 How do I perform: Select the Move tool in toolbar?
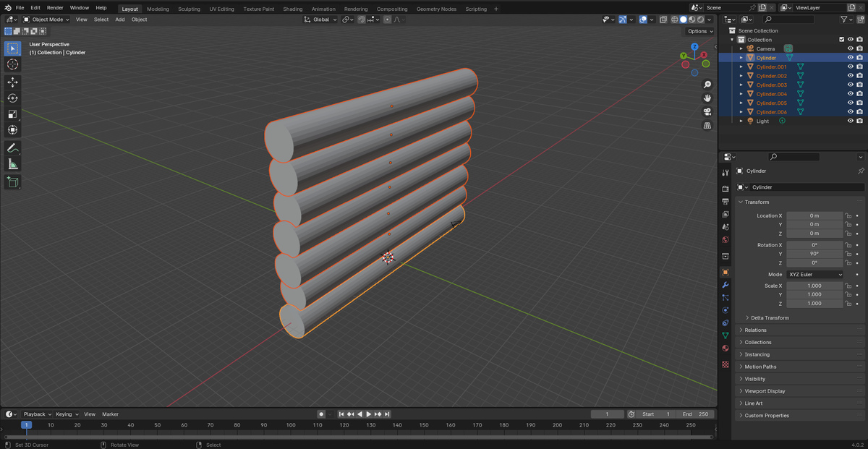tap(12, 82)
